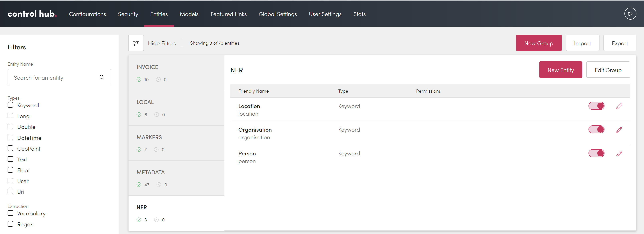Open the Models tab
Image resolution: width=644 pixels, height=234 pixels.
pyautogui.click(x=189, y=14)
